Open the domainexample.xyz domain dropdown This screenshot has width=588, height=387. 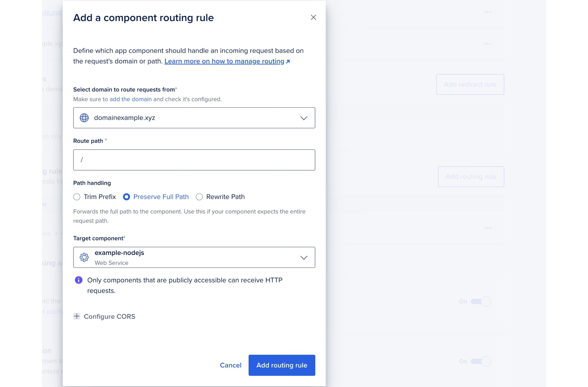click(x=194, y=118)
